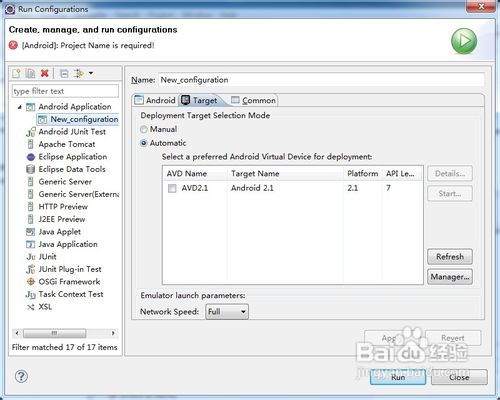Select the Generic Server(External) tree item
The image size is (500, 400).
tap(72, 194)
